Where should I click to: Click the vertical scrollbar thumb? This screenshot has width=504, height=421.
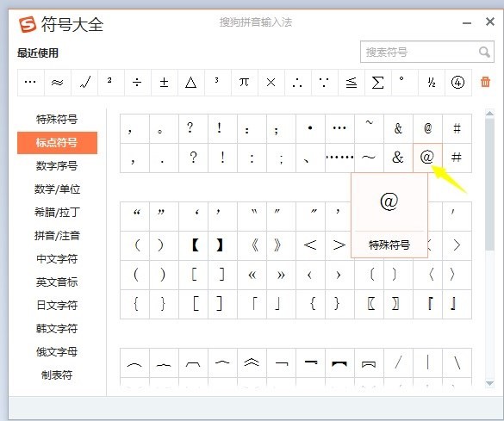pos(489,183)
